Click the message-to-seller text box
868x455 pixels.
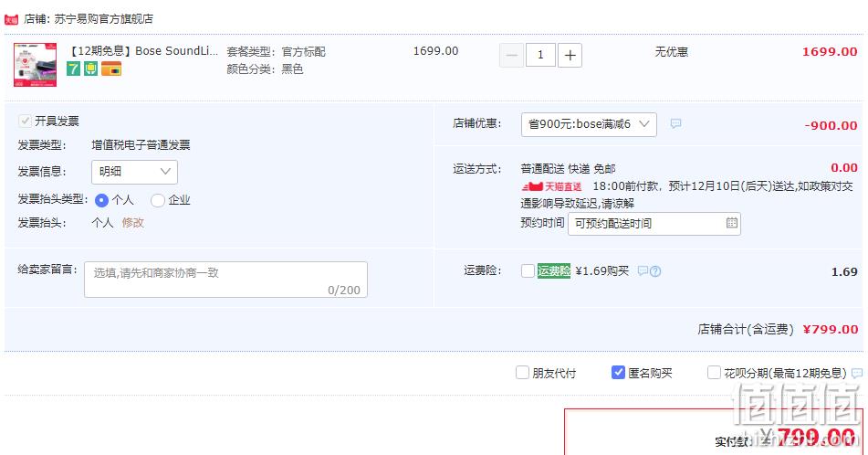click(225, 280)
